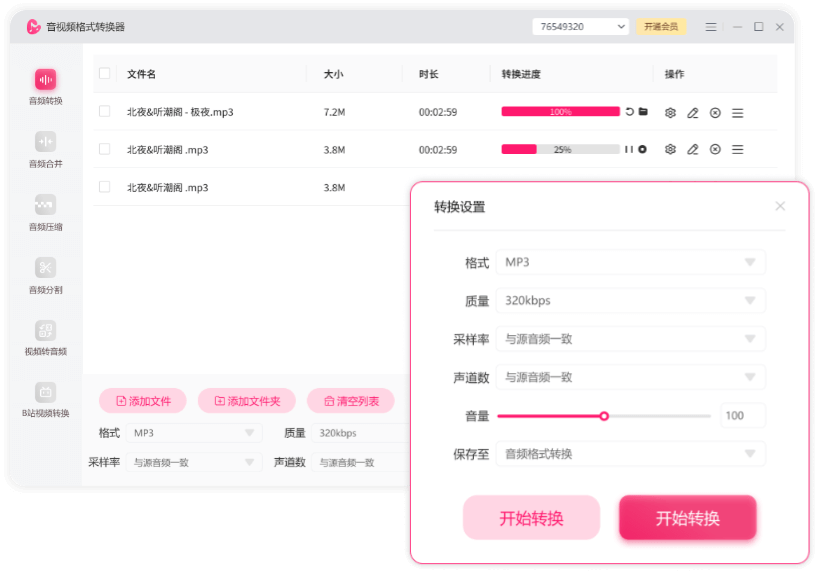Remove 极夜.mp3 with its circled X icon
This screenshot has height=573, width=818.
pos(715,113)
